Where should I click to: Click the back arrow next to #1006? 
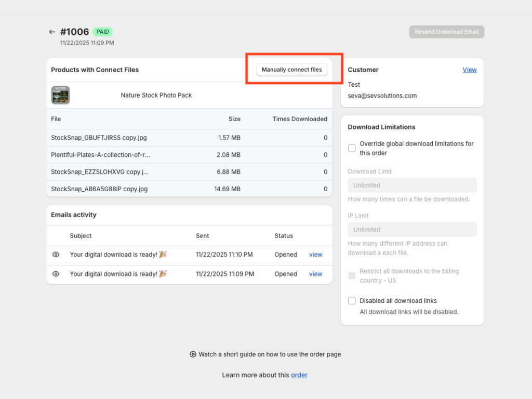pyautogui.click(x=52, y=32)
